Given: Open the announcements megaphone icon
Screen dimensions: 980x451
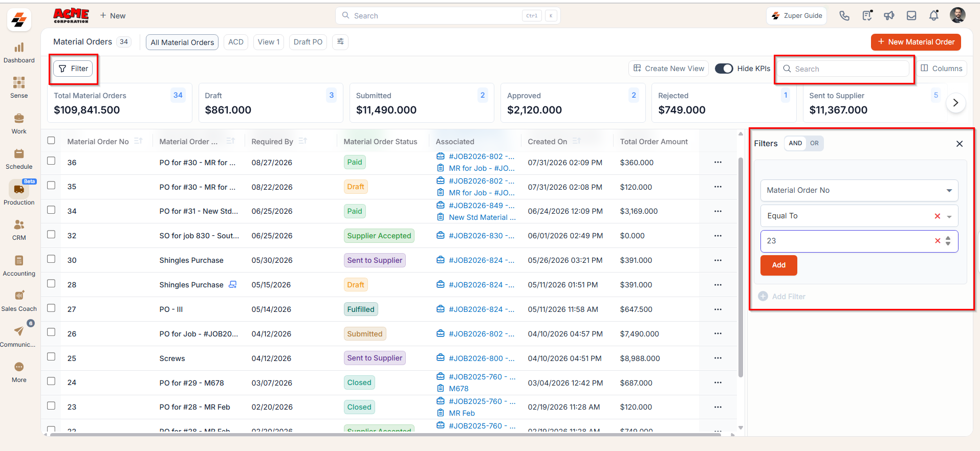Looking at the screenshot, I should pyautogui.click(x=889, y=16).
